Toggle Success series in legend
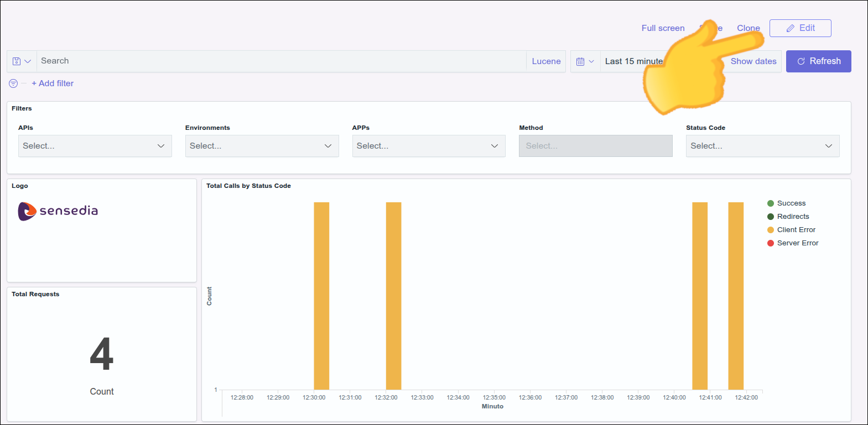Image resolution: width=868 pixels, height=425 pixels. click(791, 203)
